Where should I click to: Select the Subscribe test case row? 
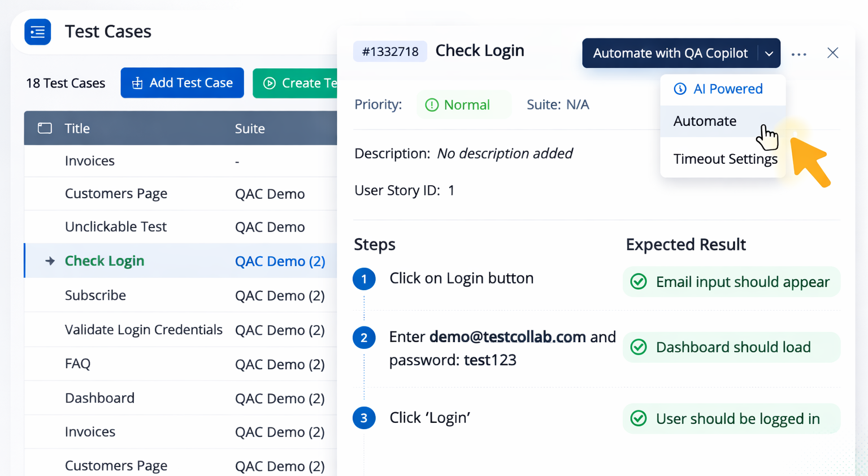(x=96, y=295)
